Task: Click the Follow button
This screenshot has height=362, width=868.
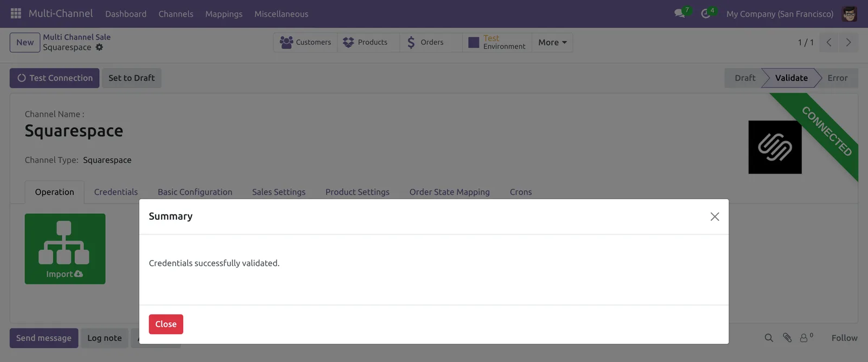Action: tap(844, 338)
